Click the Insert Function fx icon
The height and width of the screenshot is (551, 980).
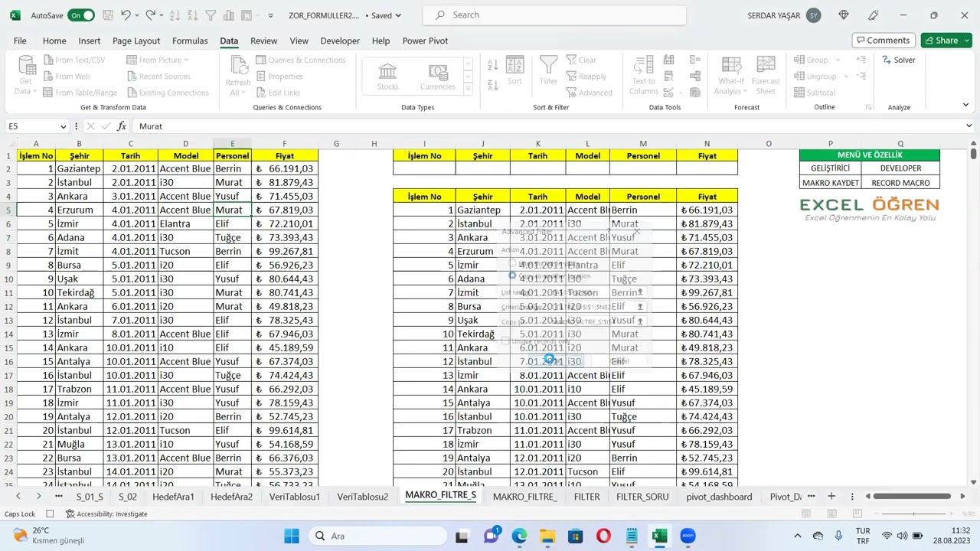(x=122, y=126)
